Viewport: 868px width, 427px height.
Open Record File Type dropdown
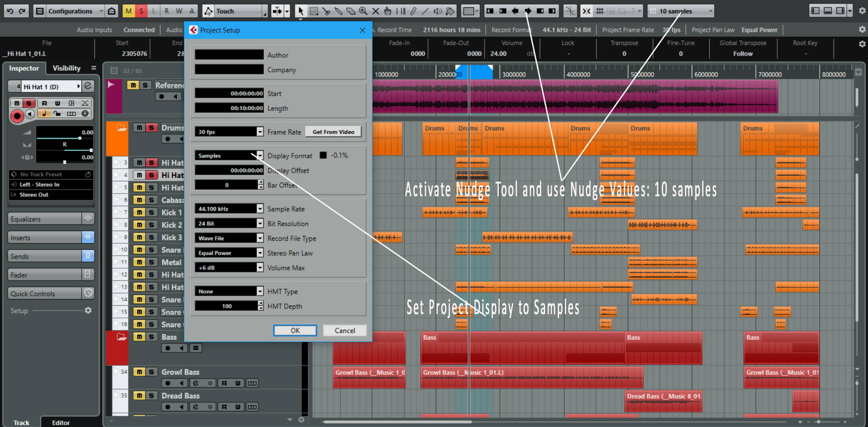(260, 238)
